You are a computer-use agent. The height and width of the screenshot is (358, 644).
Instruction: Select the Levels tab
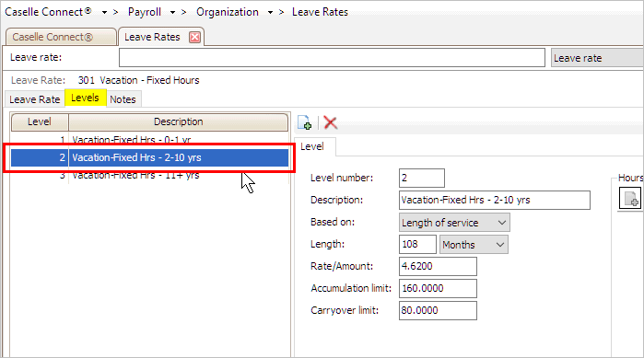pyautogui.click(x=85, y=98)
